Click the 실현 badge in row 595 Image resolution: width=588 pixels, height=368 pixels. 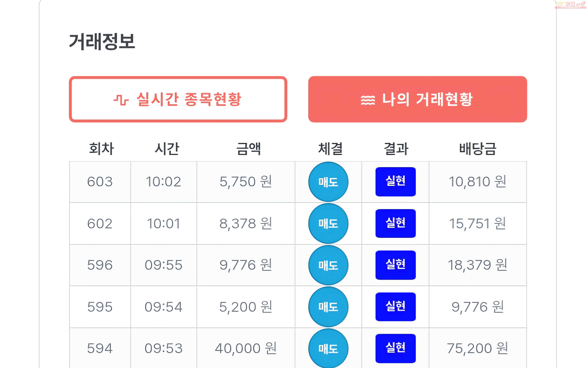click(x=396, y=307)
